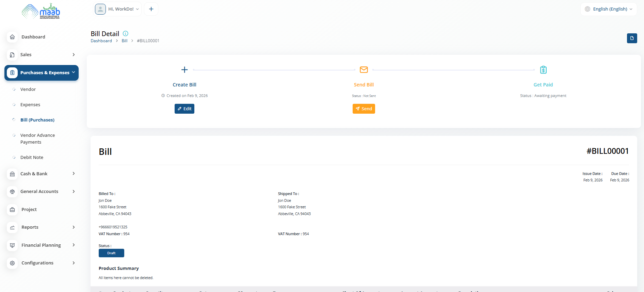644x292 pixels.
Task: Click the Project briefcase icon
Action: coord(12,210)
